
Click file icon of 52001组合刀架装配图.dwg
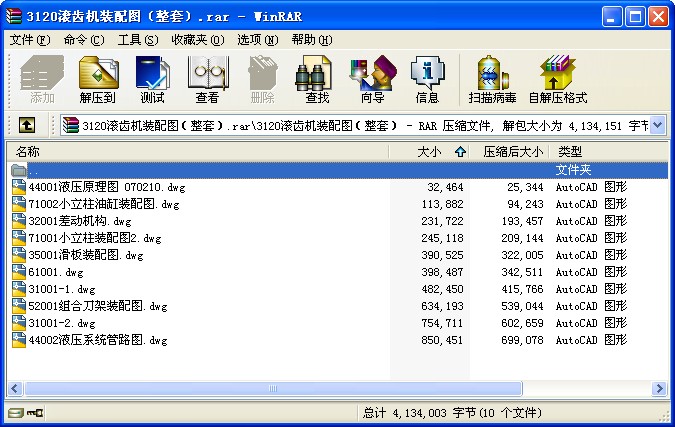(19, 306)
